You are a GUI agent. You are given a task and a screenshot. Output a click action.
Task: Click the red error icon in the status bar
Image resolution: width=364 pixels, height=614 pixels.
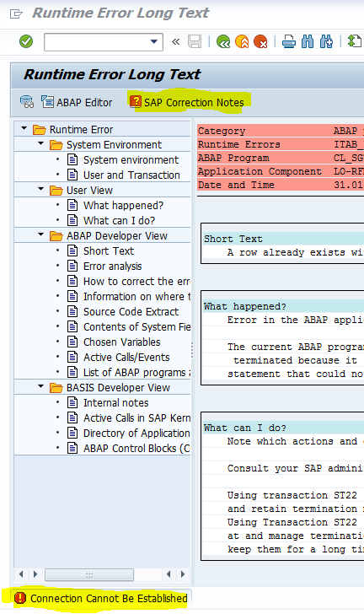pyautogui.click(x=20, y=598)
